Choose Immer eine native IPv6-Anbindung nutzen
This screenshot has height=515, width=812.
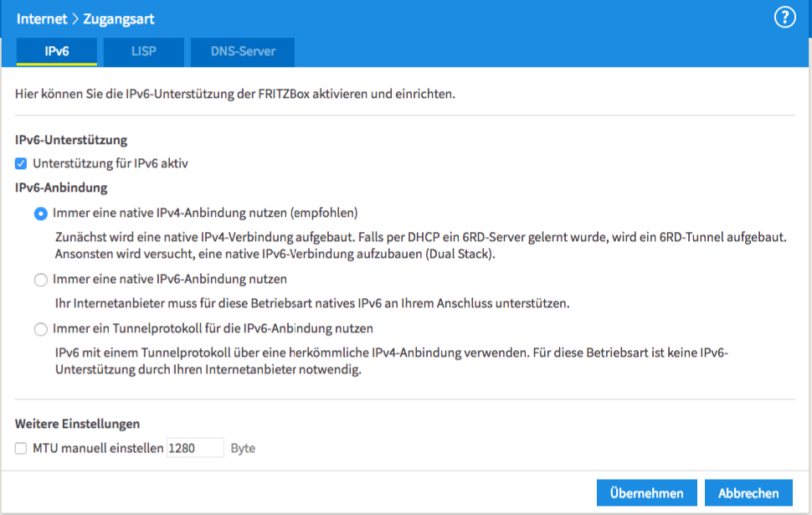(41, 280)
